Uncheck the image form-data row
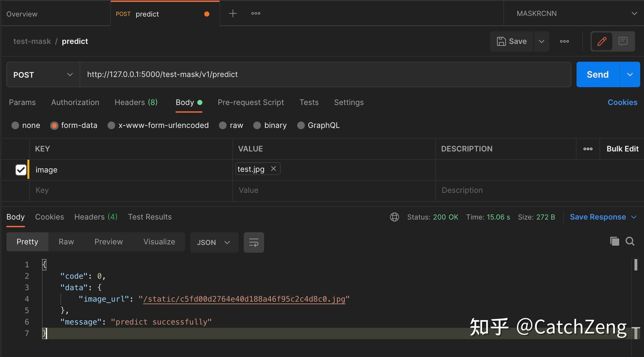This screenshot has height=357, width=644. click(x=20, y=170)
